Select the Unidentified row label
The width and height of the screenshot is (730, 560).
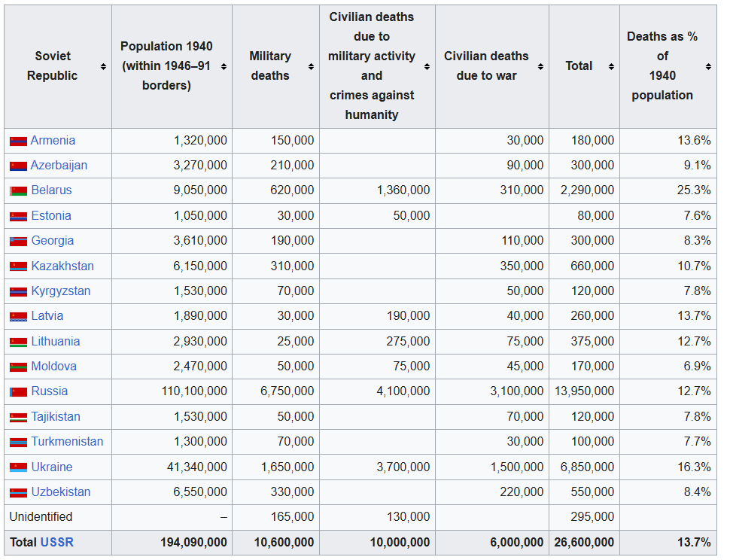41,516
